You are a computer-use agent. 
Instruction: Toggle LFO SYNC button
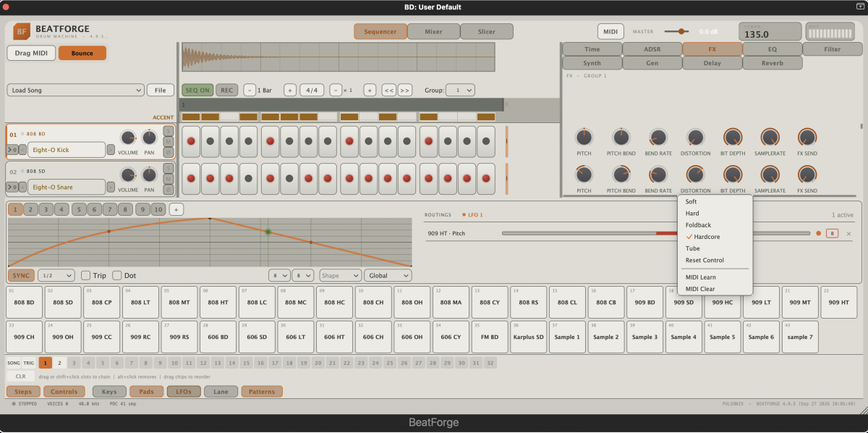point(21,275)
